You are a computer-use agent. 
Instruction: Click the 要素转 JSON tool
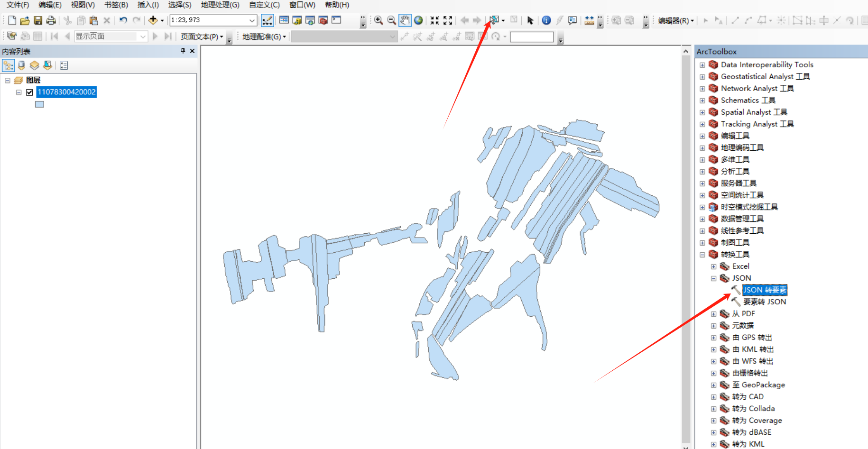(x=764, y=302)
